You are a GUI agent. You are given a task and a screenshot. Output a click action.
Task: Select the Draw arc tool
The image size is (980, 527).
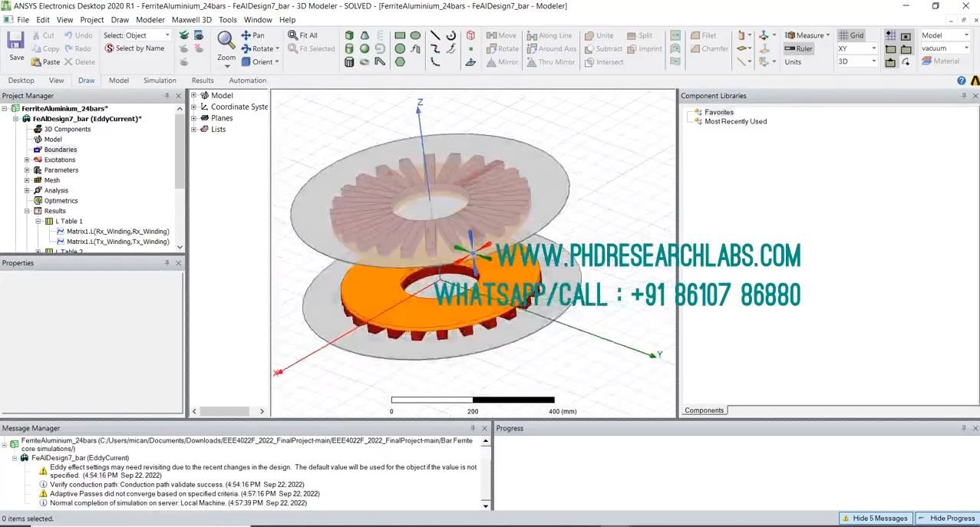tap(450, 35)
